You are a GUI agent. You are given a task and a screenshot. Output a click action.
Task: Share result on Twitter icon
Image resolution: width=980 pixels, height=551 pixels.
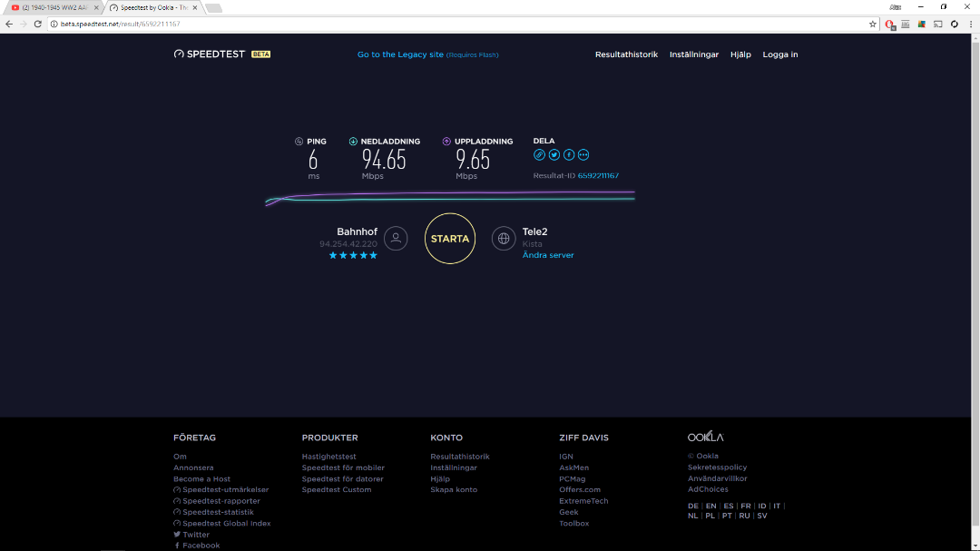tap(554, 154)
